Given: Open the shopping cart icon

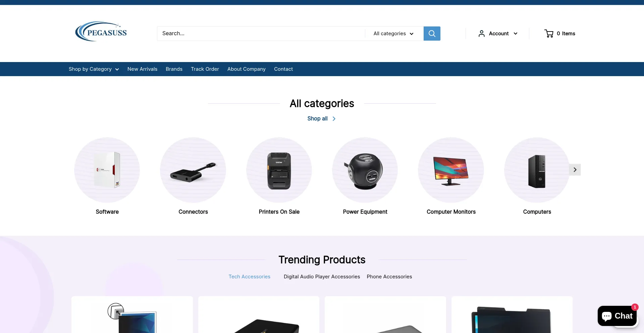Looking at the screenshot, I should 549,34.
